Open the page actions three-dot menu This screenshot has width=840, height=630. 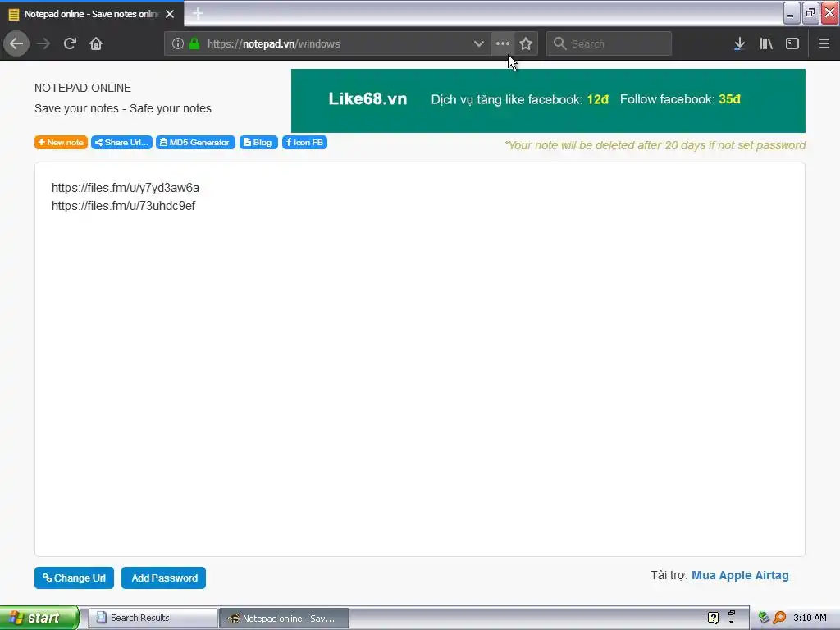(503, 43)
